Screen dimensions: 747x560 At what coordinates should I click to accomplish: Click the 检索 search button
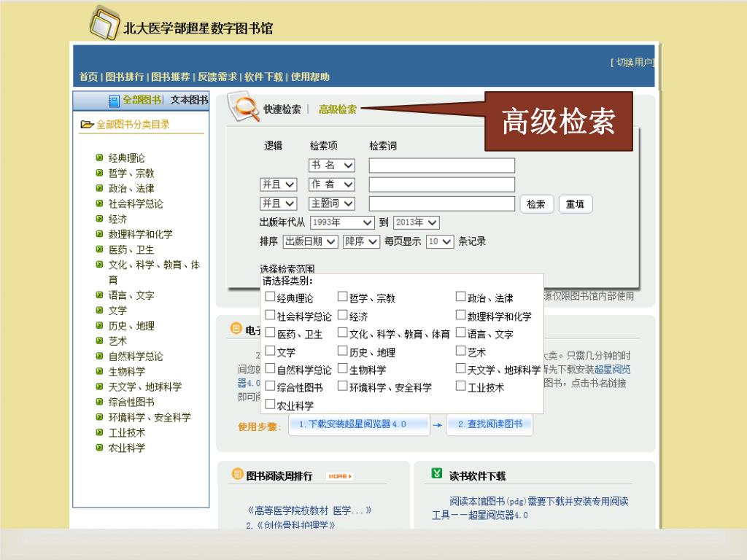pyautogui.click(x=536, y=204)
